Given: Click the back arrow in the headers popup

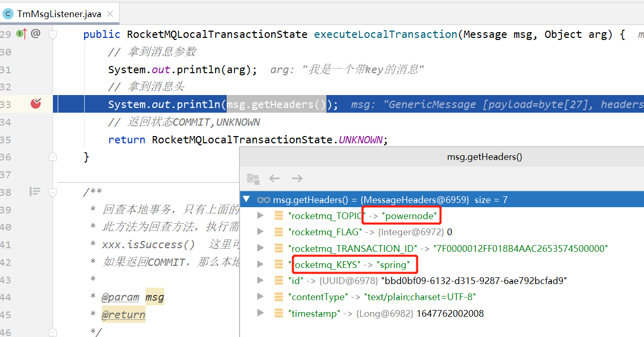Looking at the screenshot, I should [x=274, y=178].
